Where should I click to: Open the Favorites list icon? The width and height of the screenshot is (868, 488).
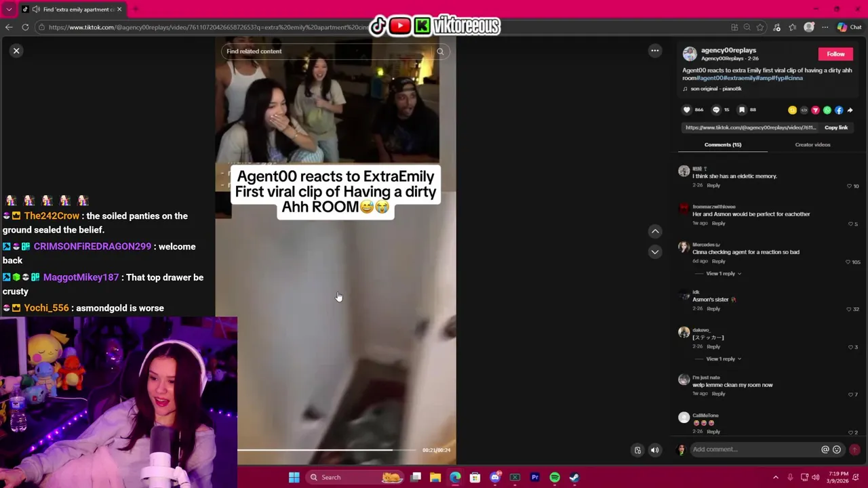pyautogui.click(x=793, y=27)
